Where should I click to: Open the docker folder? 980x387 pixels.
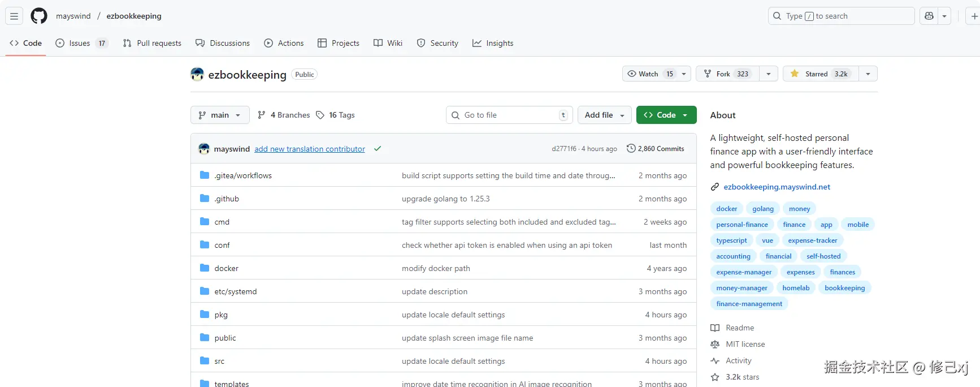[x=226, y=268]
